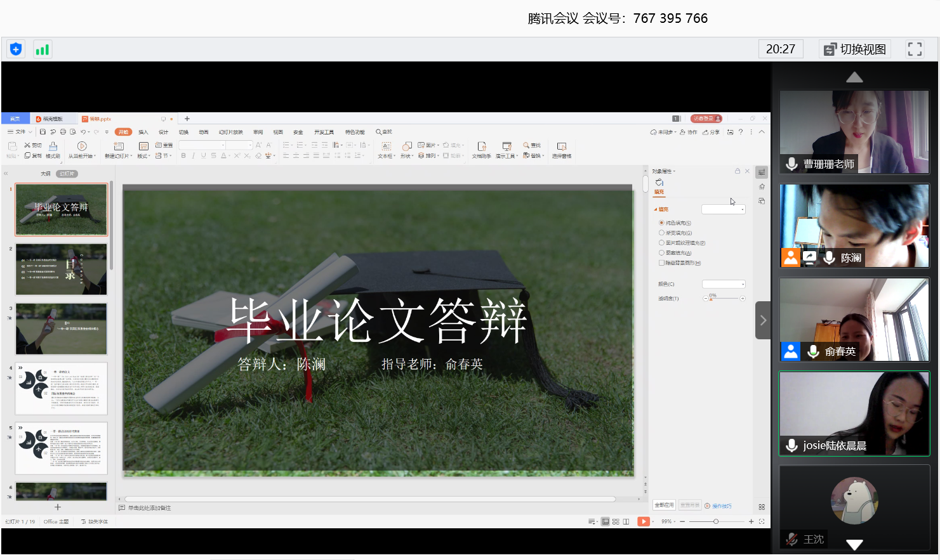Select the gradient fill (渐变填充) option
Viewport: 940px width, 560px height.
coord(661,233)
